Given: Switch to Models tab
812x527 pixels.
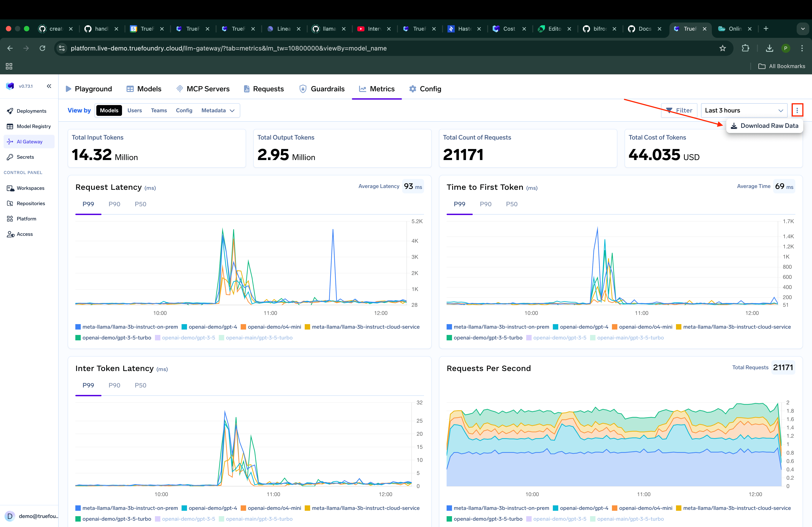Looking at the screenshot, I should click(144, 89).
